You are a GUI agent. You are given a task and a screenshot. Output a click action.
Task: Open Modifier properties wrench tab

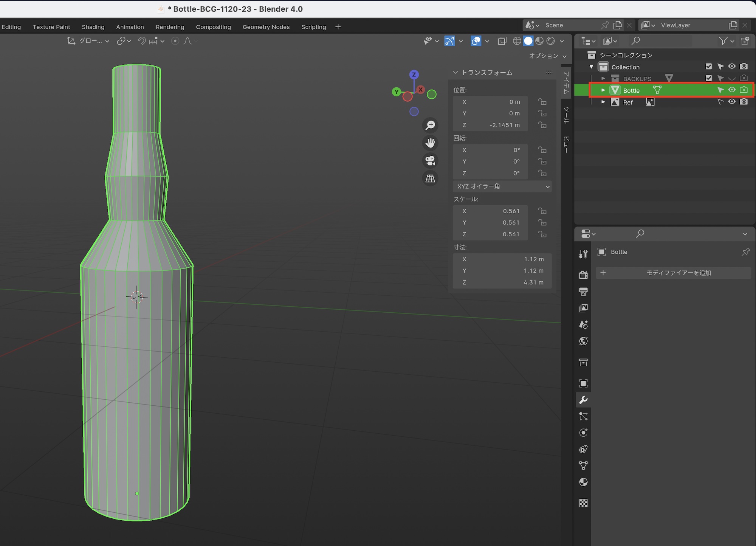point(583,400)
